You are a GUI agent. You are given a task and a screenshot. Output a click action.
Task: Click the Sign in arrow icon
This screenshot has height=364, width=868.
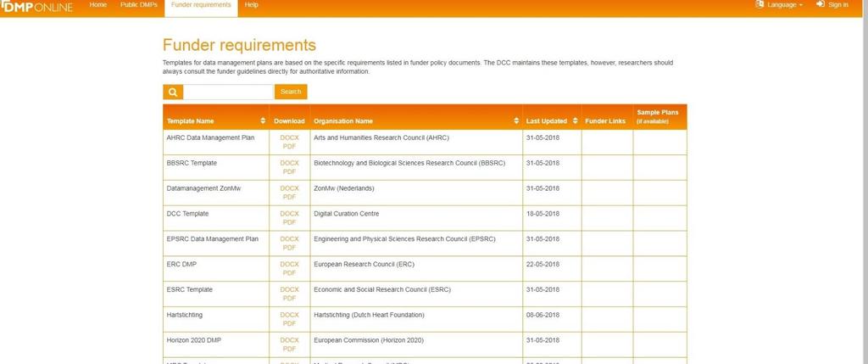coord(821,4)
